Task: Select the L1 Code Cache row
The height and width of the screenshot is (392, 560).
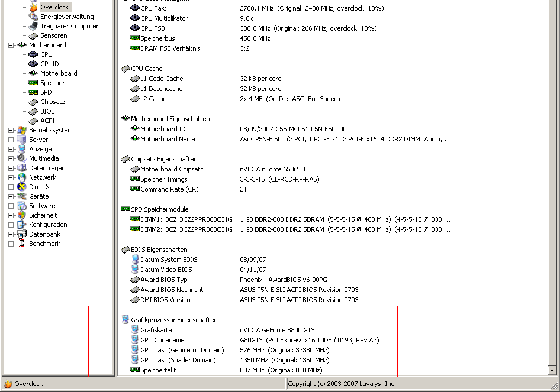Action: (x=206, y=79)
